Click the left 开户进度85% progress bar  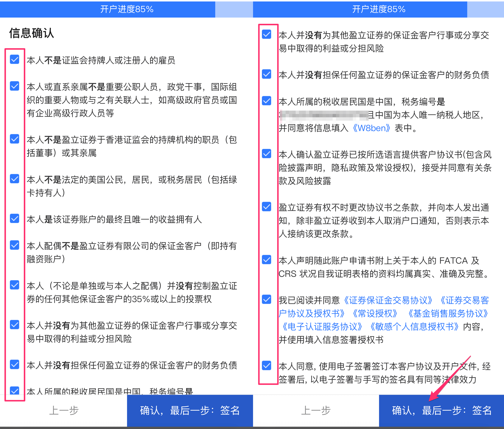[x=126, y=9]
